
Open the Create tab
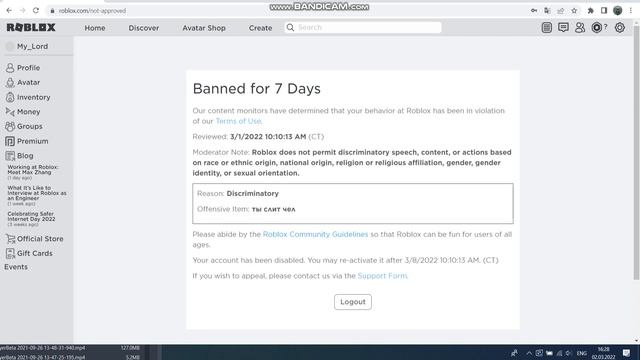point(260,28)
